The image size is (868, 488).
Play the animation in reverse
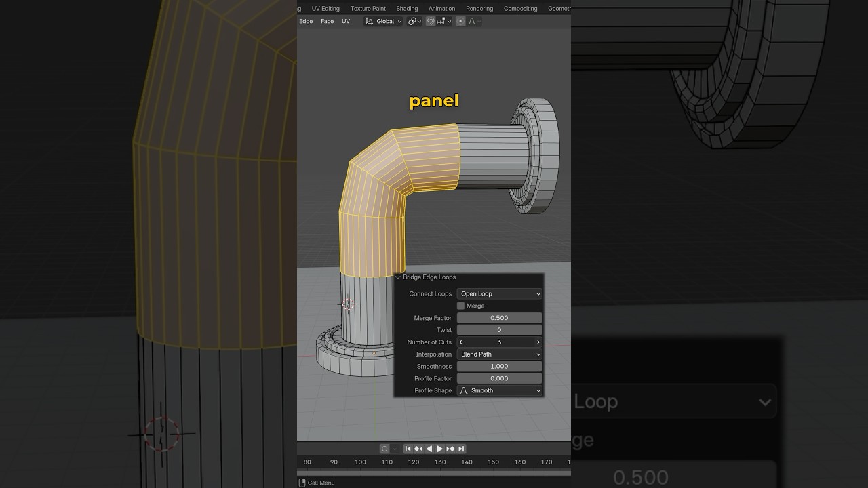click(429, 449)
